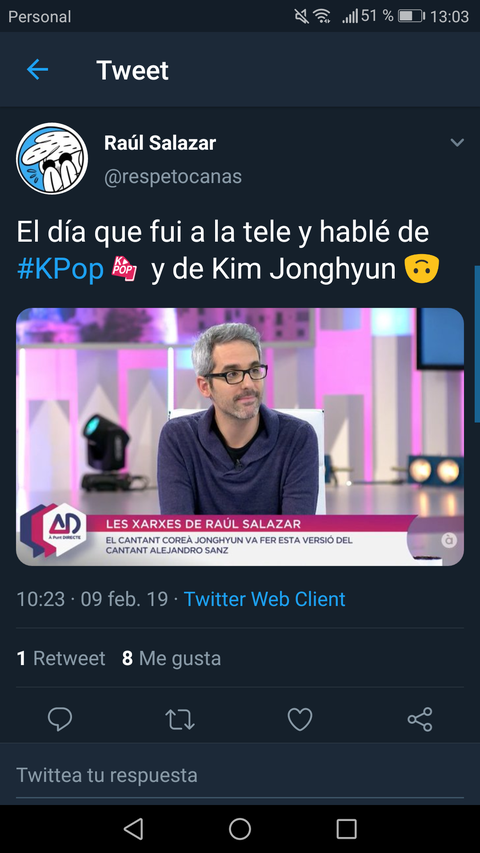Open the Raúl Salazar display name
Viewport: 480px width, 853px height.
160,143
